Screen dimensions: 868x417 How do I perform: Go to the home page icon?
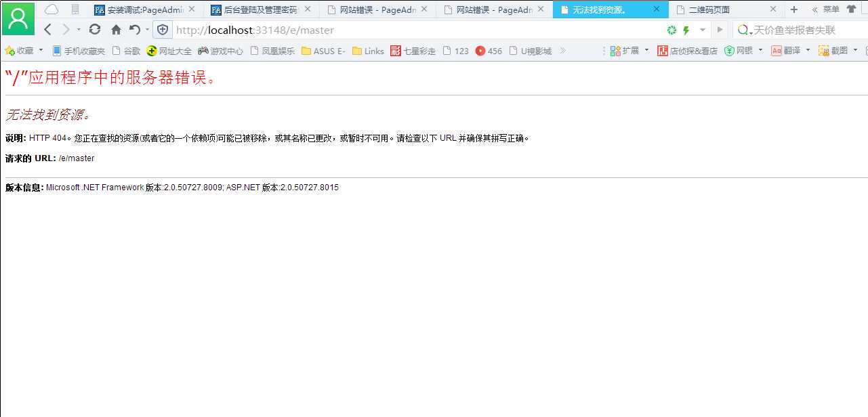(116, 30)
